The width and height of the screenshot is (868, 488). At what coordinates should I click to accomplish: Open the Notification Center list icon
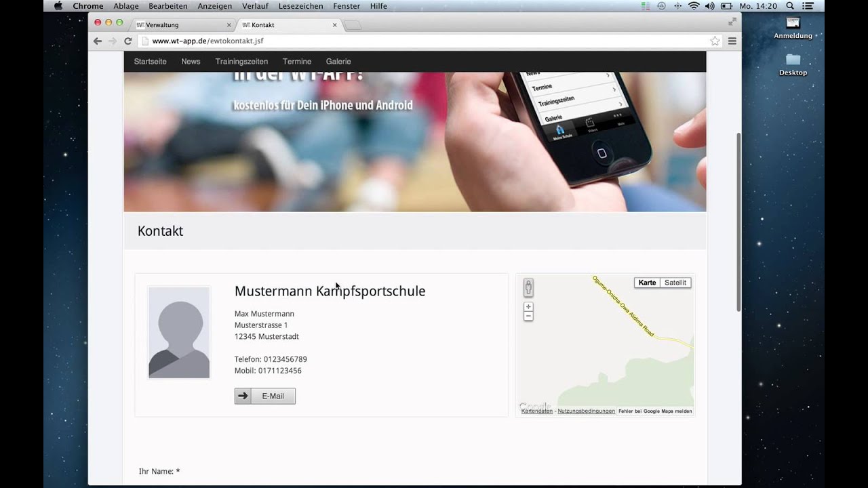click(808, 6)
